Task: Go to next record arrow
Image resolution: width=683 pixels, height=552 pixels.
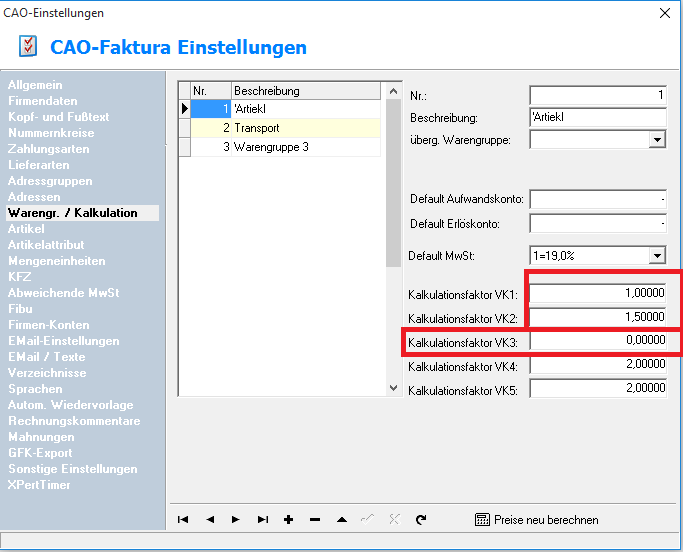Action: (x=236, y=519)
